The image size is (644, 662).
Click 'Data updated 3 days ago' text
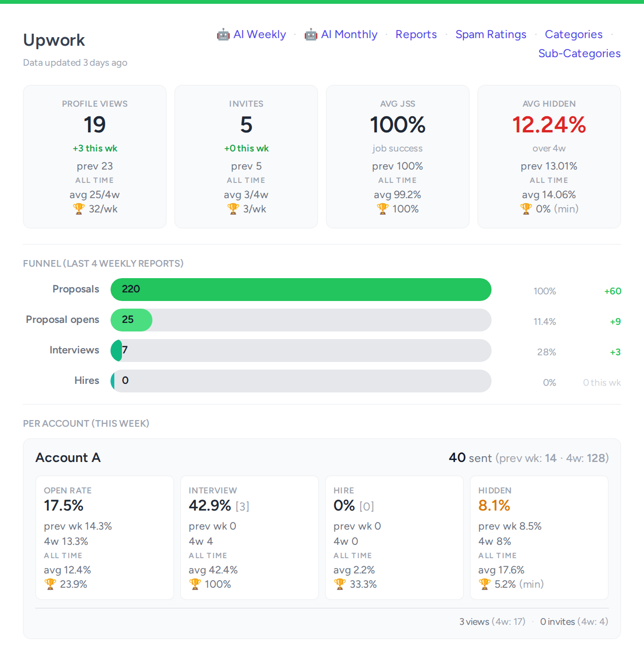[75, 62]
